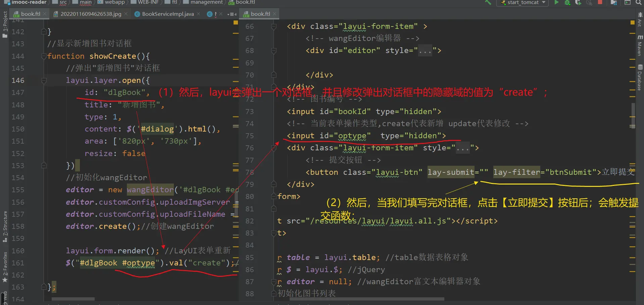Viewport: 644px width, 305px height.
Task: Close the 20220116094626538.jpg tab
Action: 126,14
